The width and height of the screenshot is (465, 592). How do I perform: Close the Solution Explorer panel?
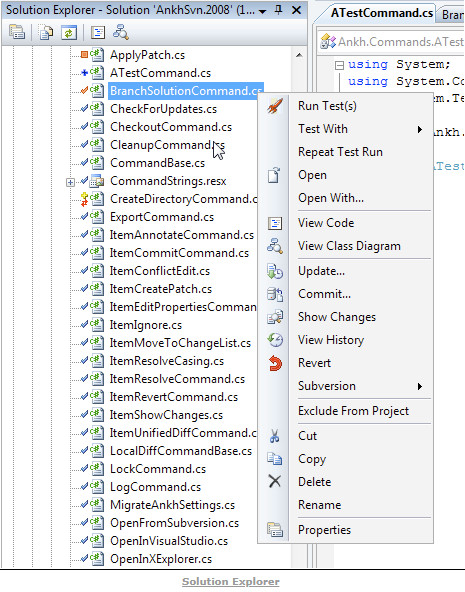(297, 10)
